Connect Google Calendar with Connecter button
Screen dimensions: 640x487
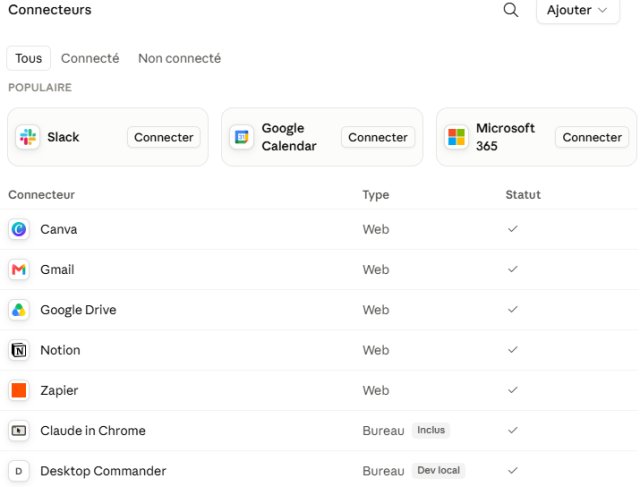point(378,137)
